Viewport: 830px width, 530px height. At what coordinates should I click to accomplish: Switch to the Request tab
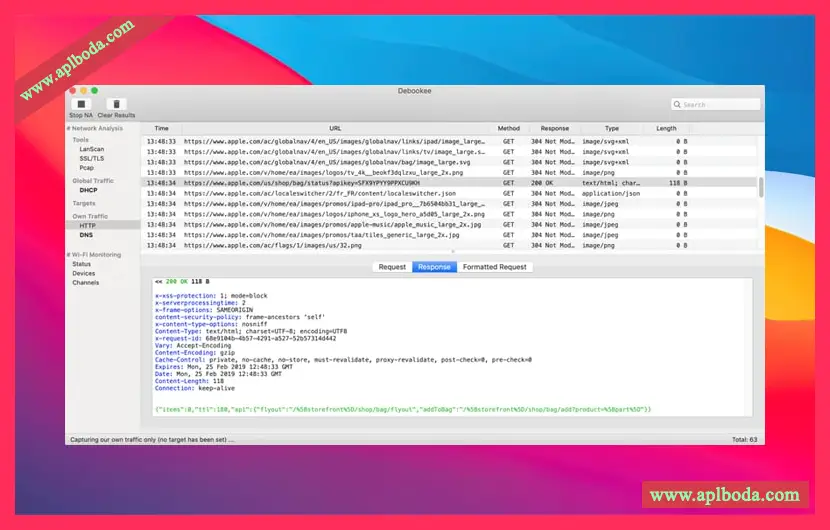[x=392, y=267]
